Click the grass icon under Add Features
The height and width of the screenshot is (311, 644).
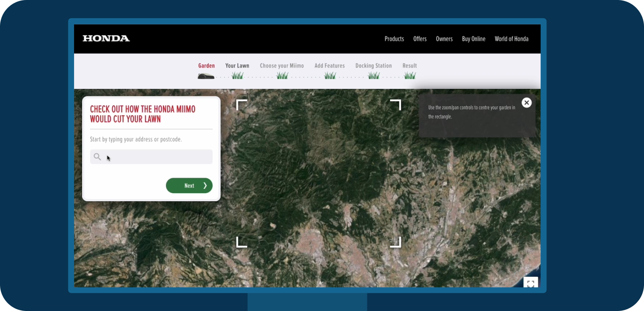point(330,76)
